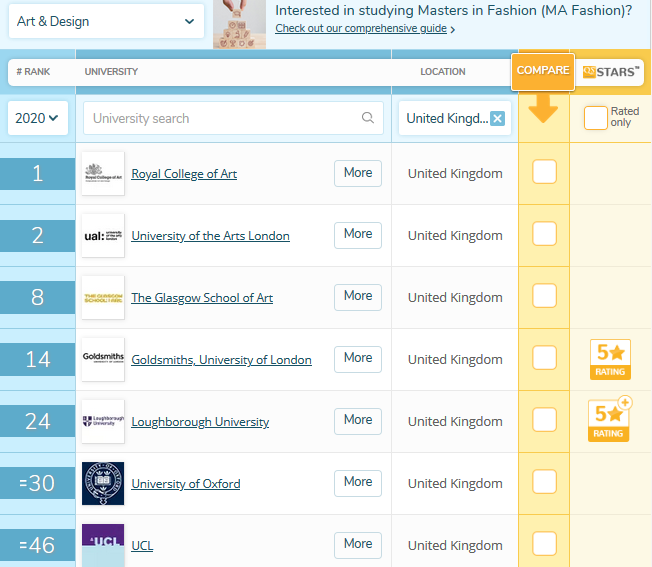This screenshot has height=567, width=652.
Task: Click United Kingdom location for Oxford row
Action: pyautogui.click(x=455, y=483)
